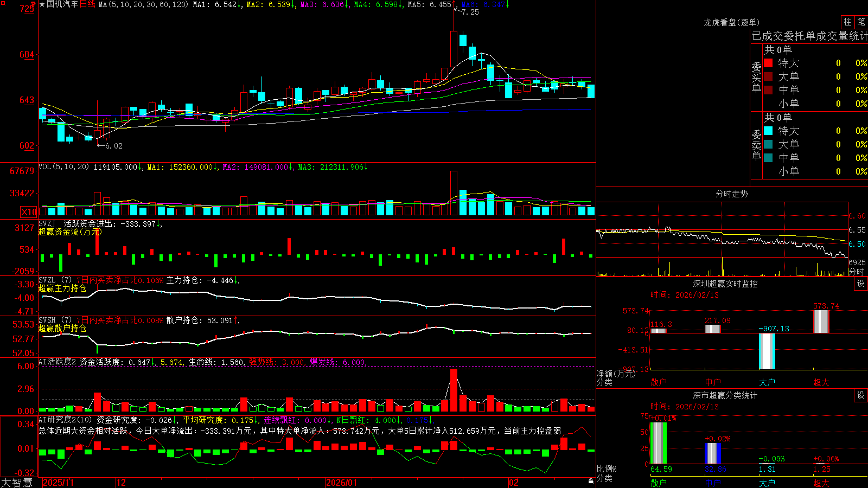
Task: Click the 小单 row under 委买单
Action: tap(815, 104)
